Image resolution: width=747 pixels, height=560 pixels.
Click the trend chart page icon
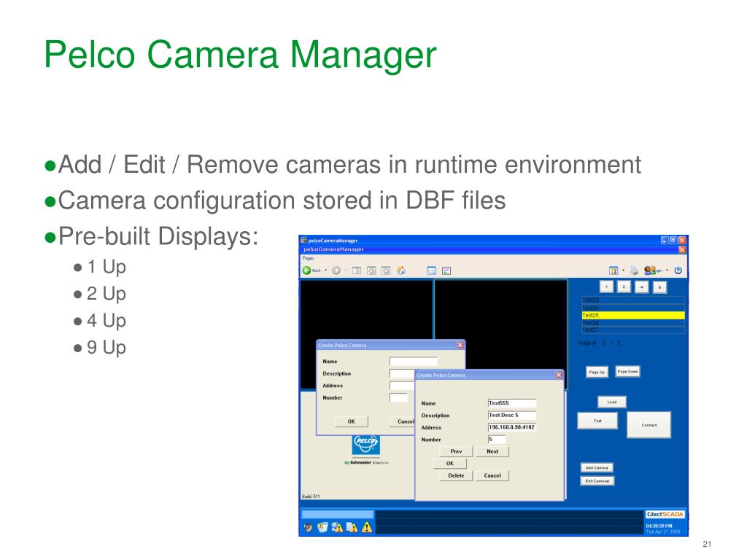(446, 271)
